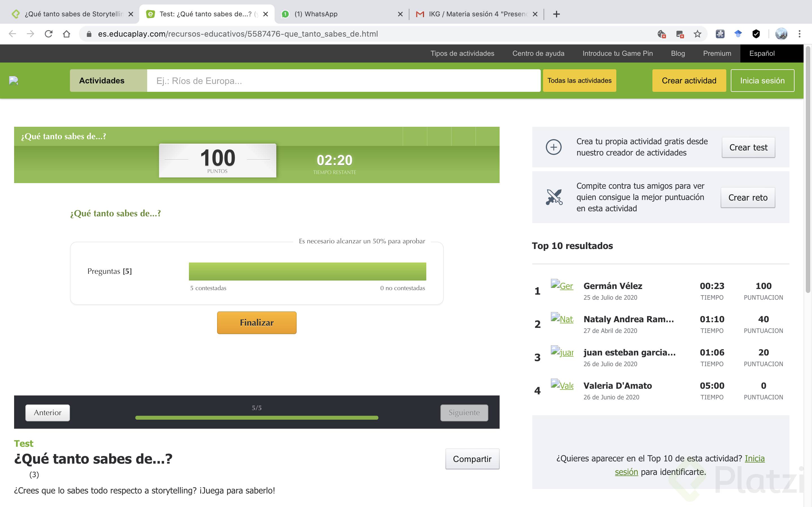The width and height of the screenshot is (812, 507).
Task: Click the crossed swords challenge icon
Action: (x=554, y=197)
